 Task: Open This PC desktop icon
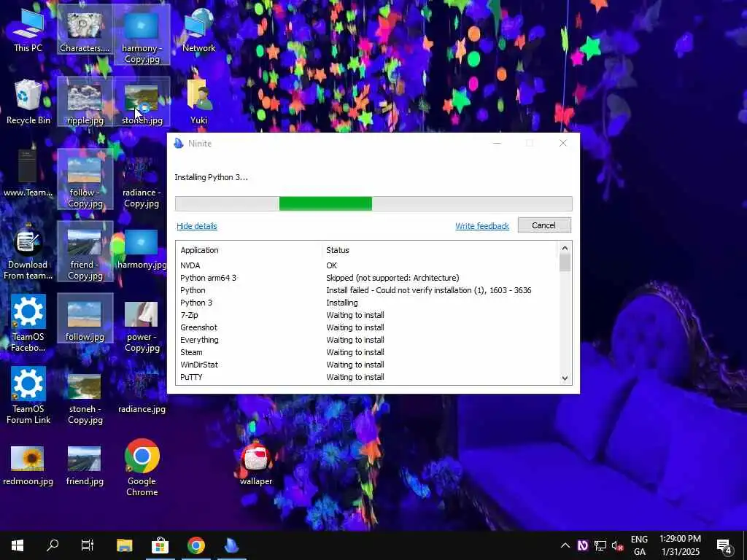pos(28,31)
